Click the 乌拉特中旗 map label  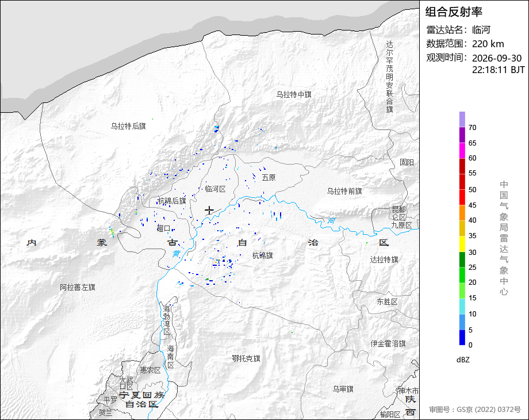294,94
